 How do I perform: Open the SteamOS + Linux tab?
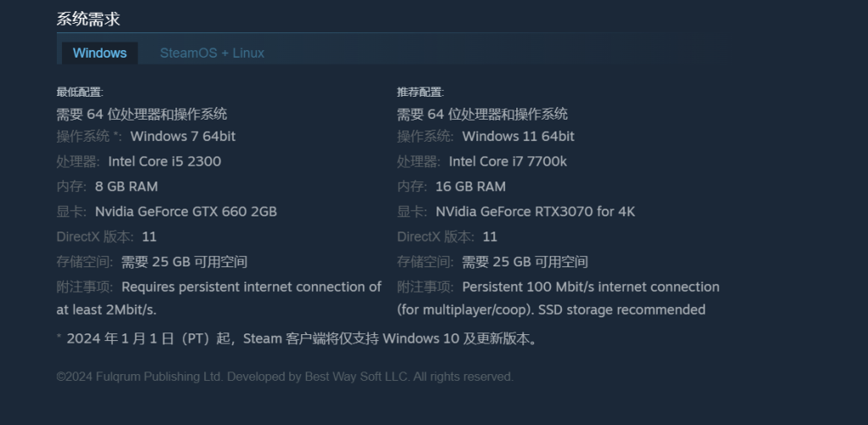212,53
